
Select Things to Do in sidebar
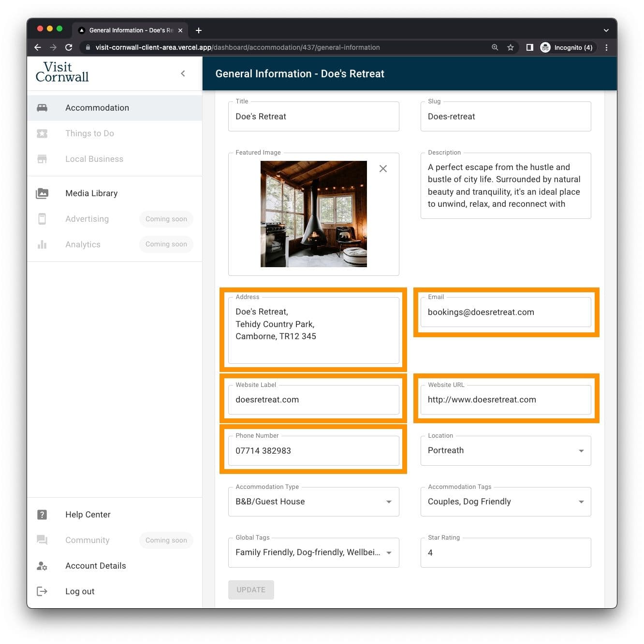89,133
